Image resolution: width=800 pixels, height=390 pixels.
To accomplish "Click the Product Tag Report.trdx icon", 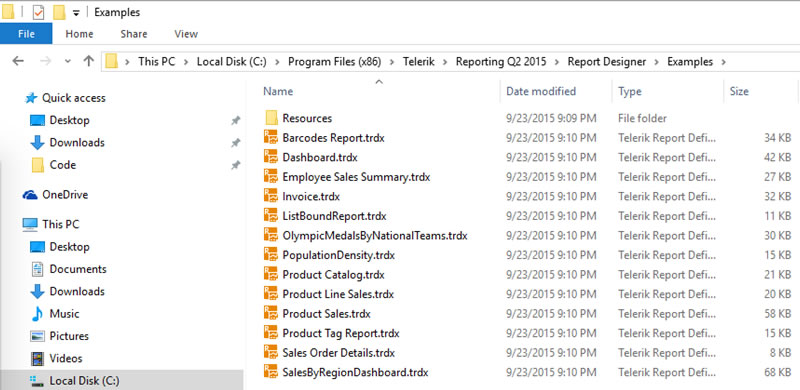I will [270, 333].
